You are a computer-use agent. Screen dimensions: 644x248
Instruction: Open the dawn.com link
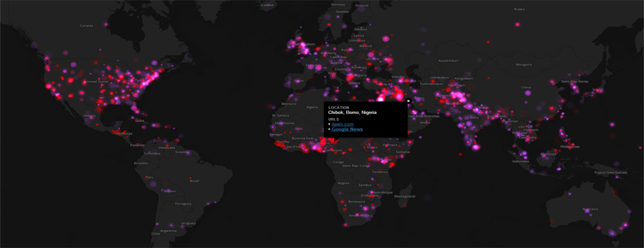(x=343, y=124)
